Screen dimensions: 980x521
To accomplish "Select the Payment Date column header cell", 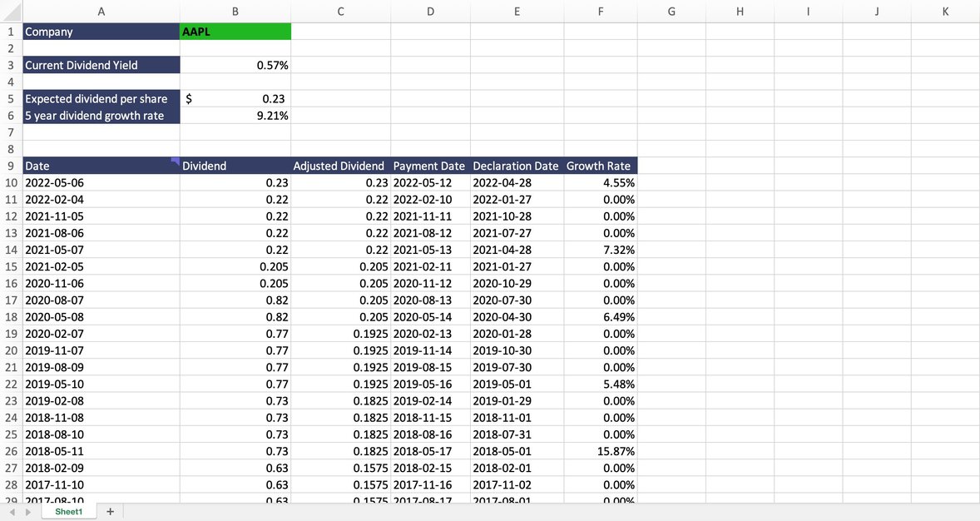I will 428,165.
